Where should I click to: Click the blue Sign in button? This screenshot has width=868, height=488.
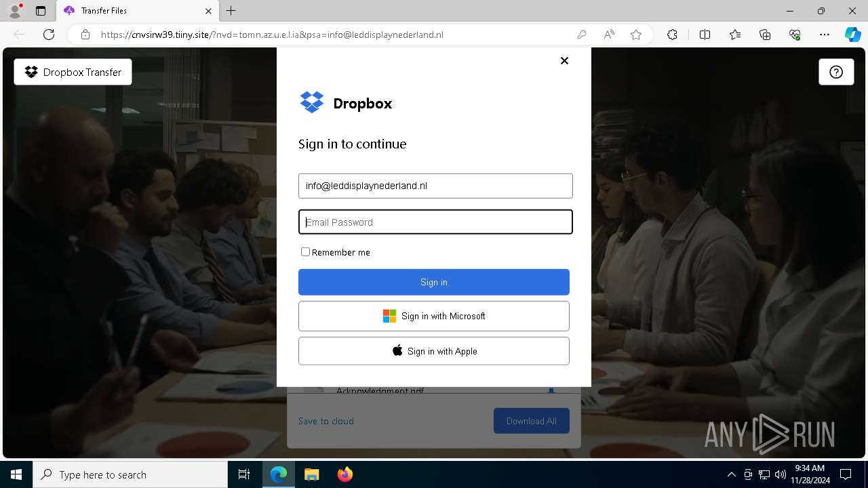coord(434,282)
